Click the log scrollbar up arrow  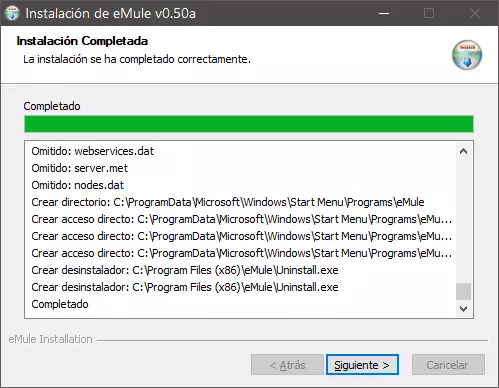(x=463, y=151)
